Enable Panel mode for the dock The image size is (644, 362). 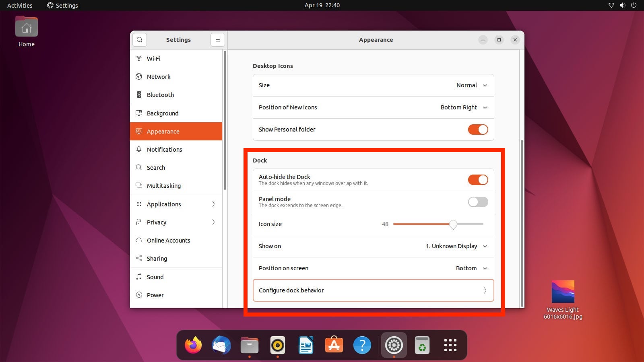[x=478, y=202]
